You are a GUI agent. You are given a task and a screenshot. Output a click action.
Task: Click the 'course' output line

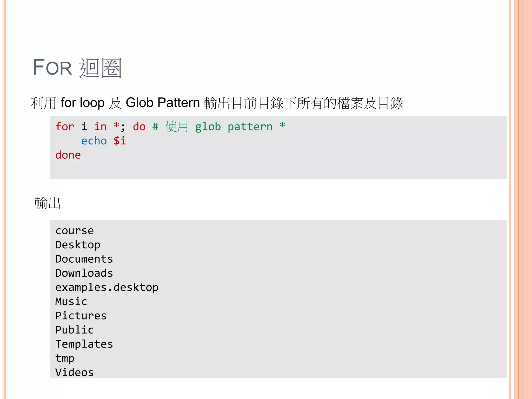pos(75,231)
